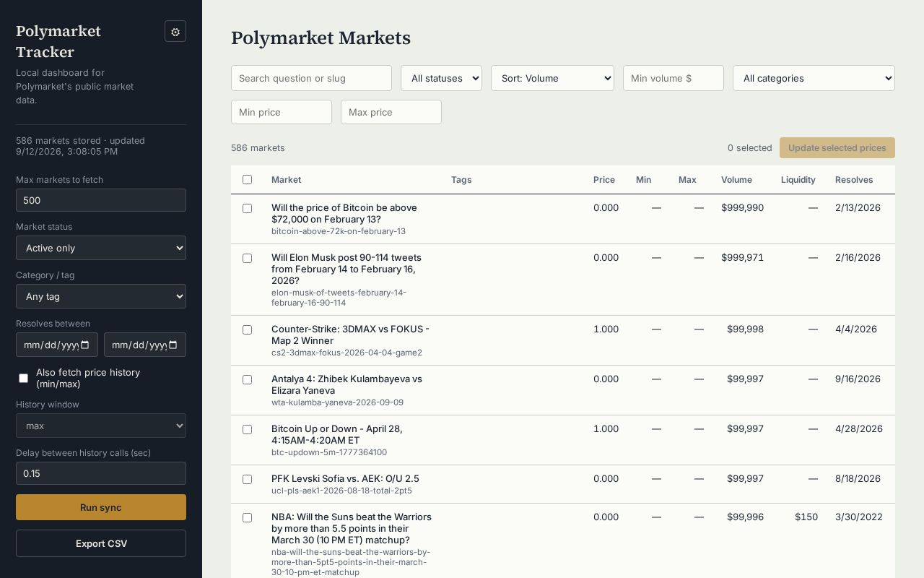Screen dimensions: 924x578
Task: Click the first Resolves between date field
Action: (57, 345)
